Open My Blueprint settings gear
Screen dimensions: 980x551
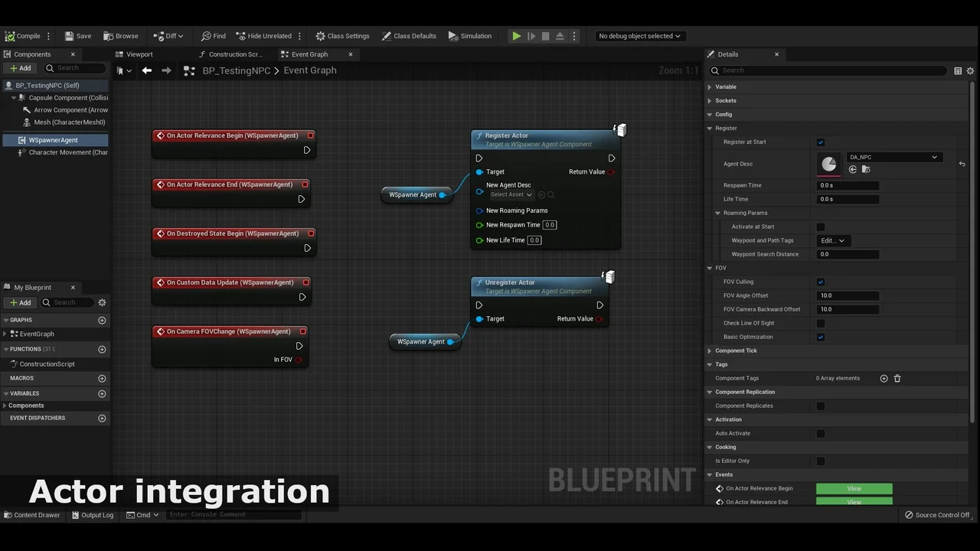102,302
